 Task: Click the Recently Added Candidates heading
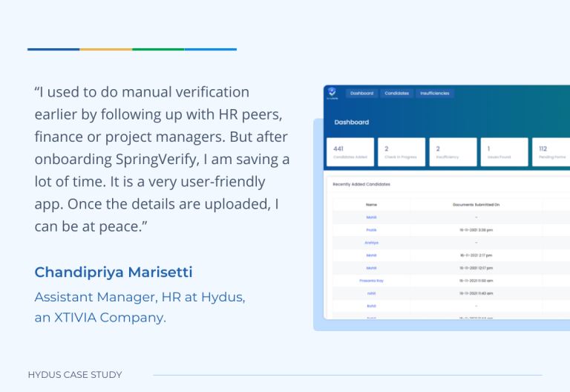point(361,184)
